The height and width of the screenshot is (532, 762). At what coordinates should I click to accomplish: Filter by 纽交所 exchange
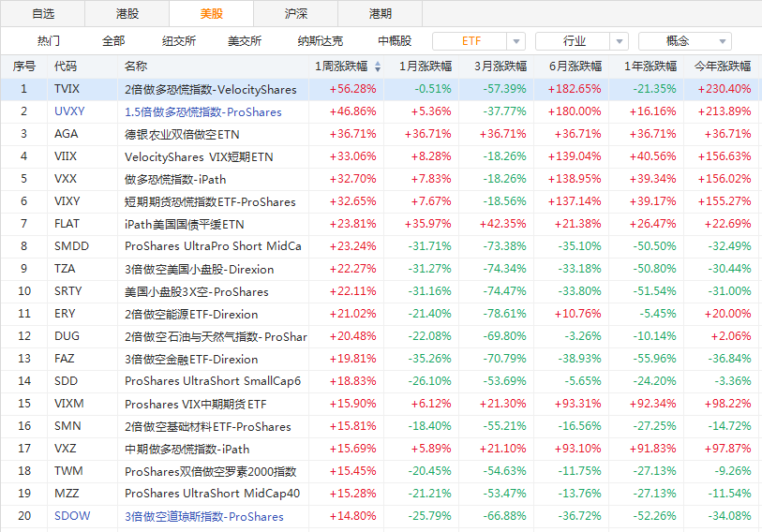(x=179, y=41)
